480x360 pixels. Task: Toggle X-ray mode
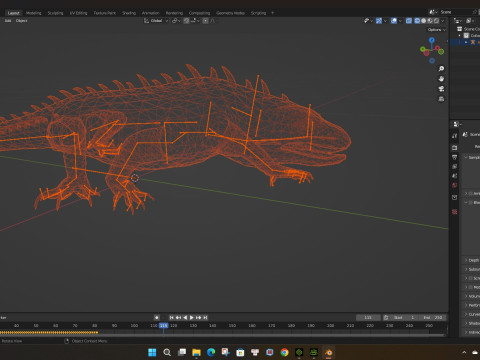[409, 21]
